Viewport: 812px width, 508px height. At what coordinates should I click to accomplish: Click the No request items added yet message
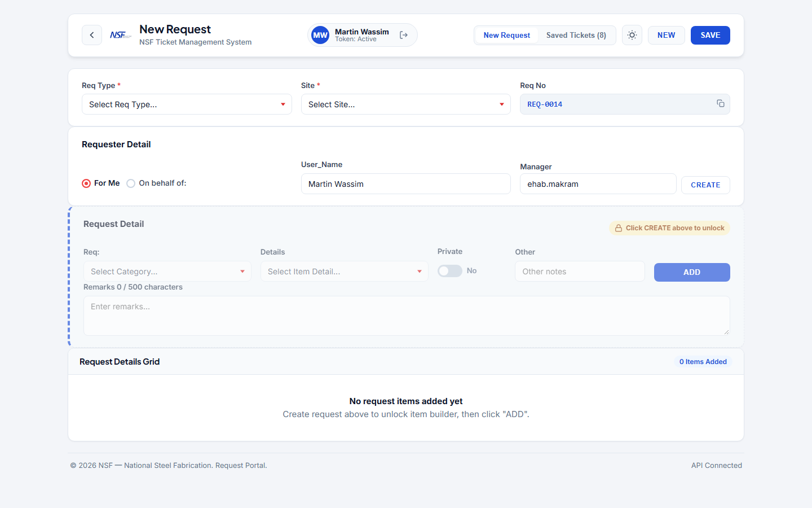pyautogui.click(x=406, y=401)
